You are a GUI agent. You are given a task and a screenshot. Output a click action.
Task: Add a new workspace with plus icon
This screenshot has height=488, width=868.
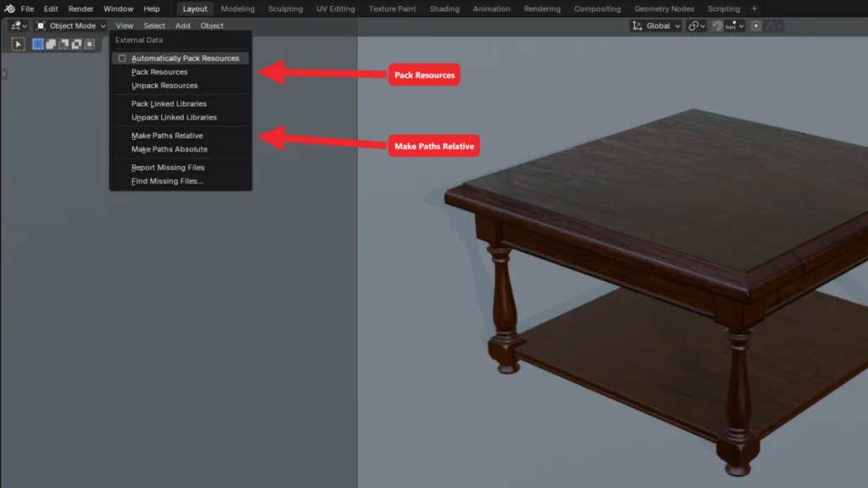click(x=754, y=8)
